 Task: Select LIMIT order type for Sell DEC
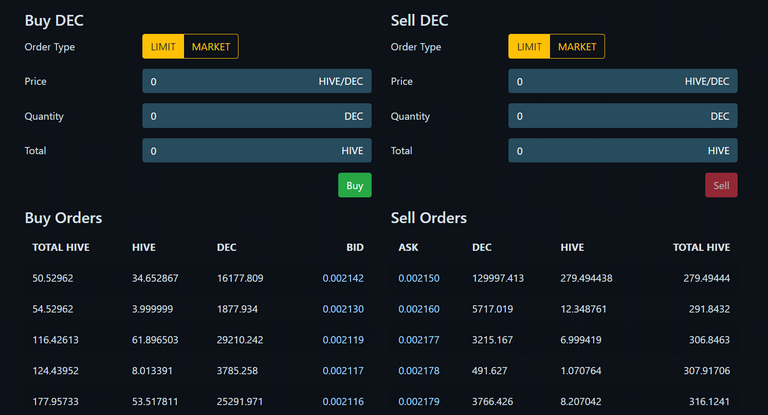click(x=529, y=47)
